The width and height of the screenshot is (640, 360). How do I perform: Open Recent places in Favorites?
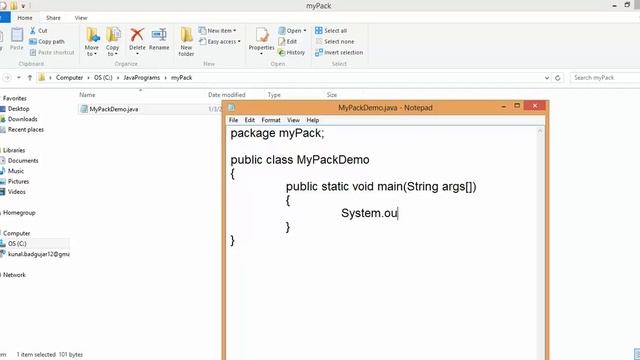tap(26, 129)
